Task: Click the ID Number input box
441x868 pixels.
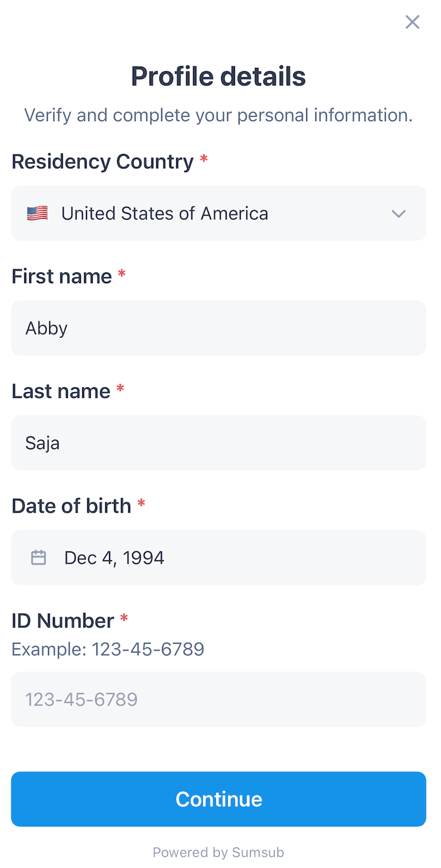Action: (218, 699)
